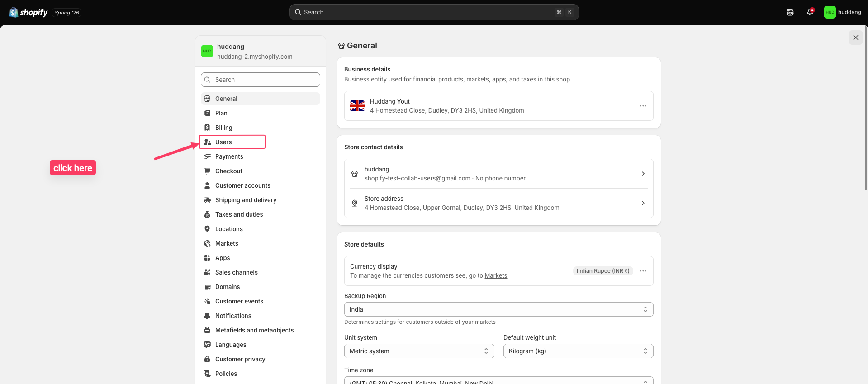Image resolution: width=868 pixels, height=384 pixels.
Task: Click the Notifications icon in sidebar
Action: coord(207,316)
